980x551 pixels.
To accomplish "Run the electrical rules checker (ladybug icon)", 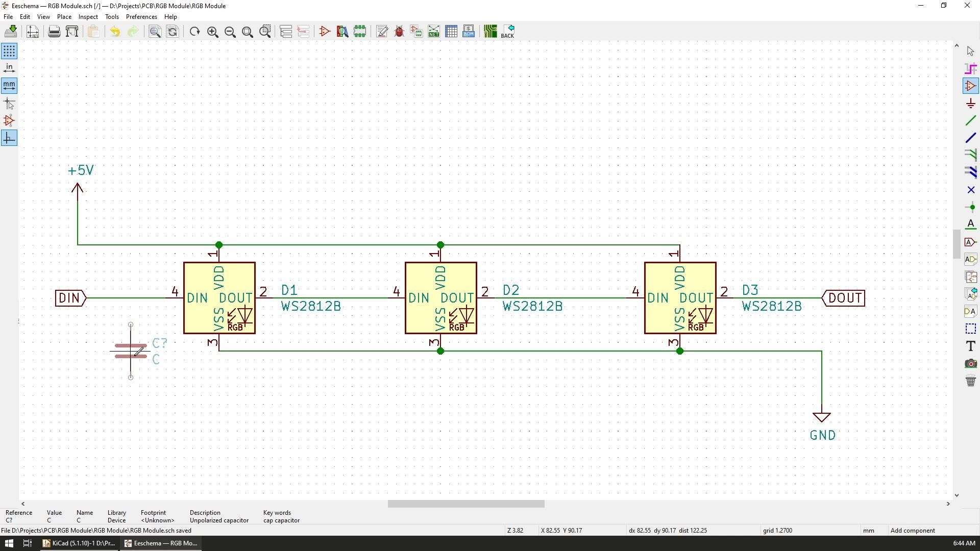I will point(400,31).
